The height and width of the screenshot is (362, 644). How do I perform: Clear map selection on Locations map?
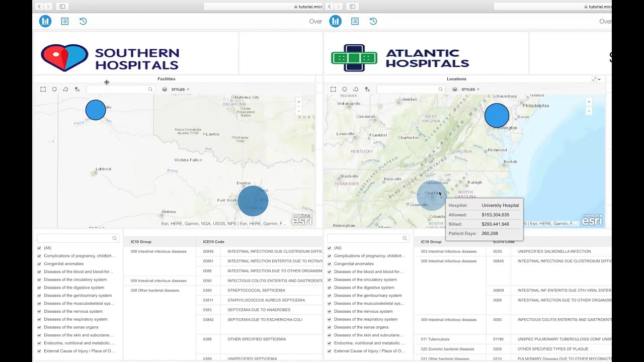(367, 89)
